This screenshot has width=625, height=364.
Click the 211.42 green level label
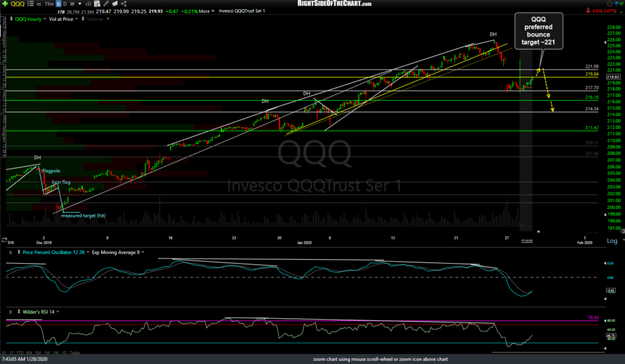(x=592, y=128)
